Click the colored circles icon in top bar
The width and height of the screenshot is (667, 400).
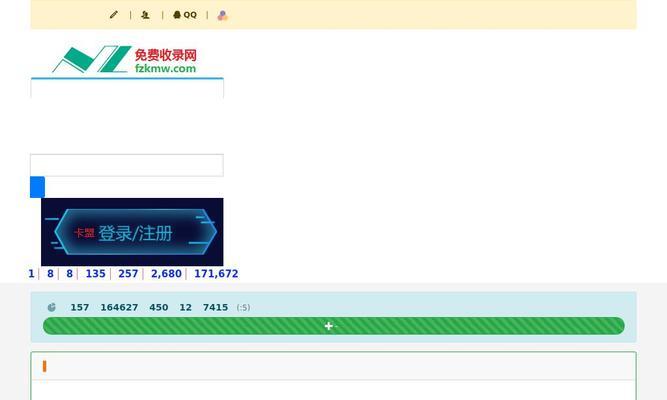pyautogui.click(x=222, y=15)
